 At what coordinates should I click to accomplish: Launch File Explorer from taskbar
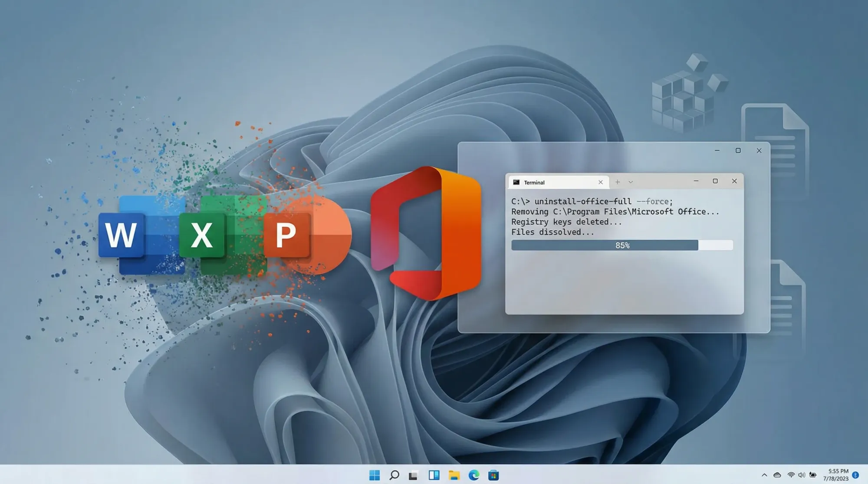(454, 475)
